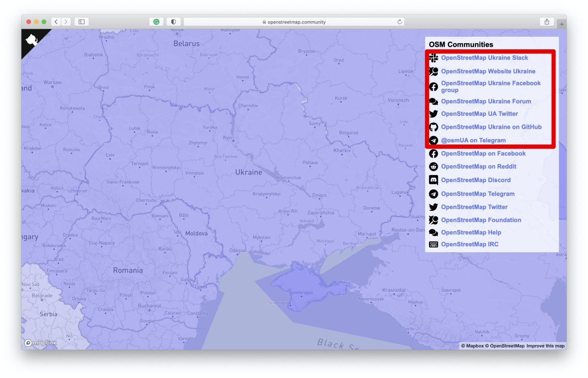Image resolution: width=588 pixels, height=378 pixels.
Task: Click the Bucharest city label on map
Action: pos(149,305)
